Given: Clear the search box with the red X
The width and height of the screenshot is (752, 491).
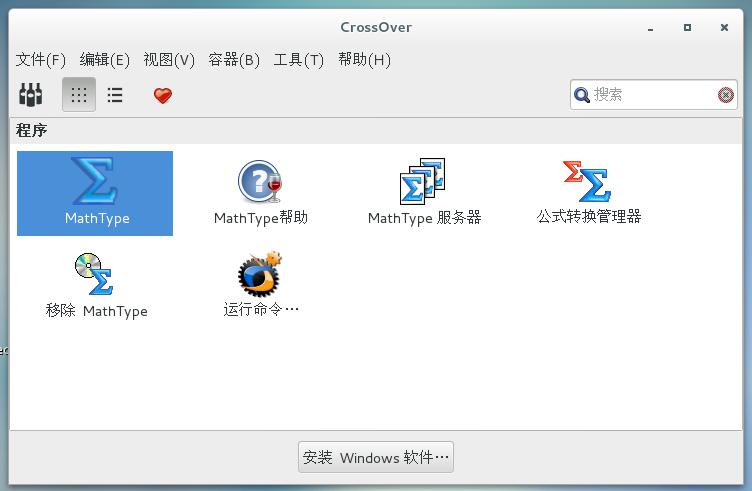Looking at the screenshot, I should (x=725, y=95).
